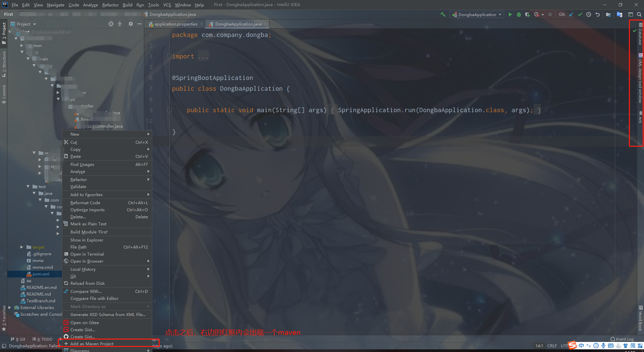
Task: Select Reformat Code in context menu
Action: coord(107,203)
